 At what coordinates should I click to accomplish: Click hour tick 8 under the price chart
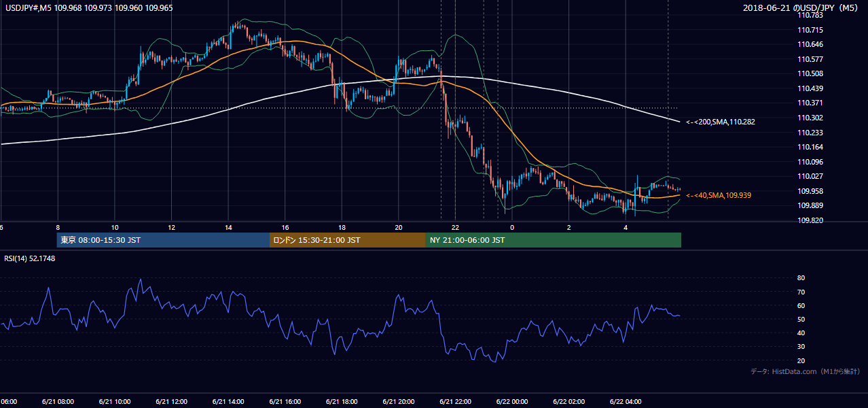(x=58, y=227)
